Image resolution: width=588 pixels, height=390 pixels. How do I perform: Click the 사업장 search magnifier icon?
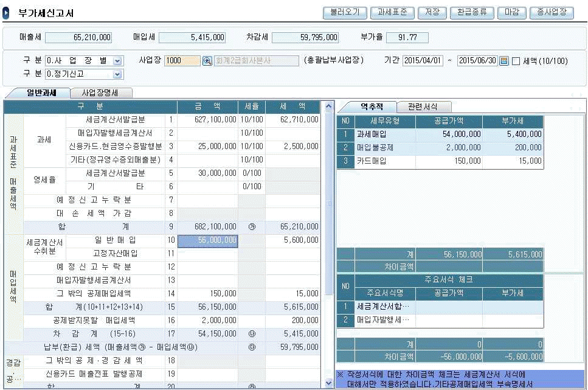207,61
